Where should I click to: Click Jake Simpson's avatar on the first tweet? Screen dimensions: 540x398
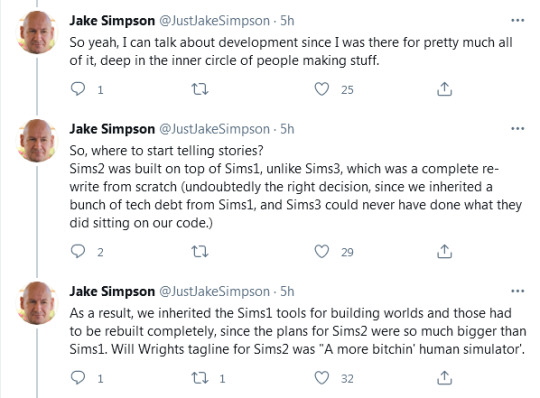click(37, 32)
